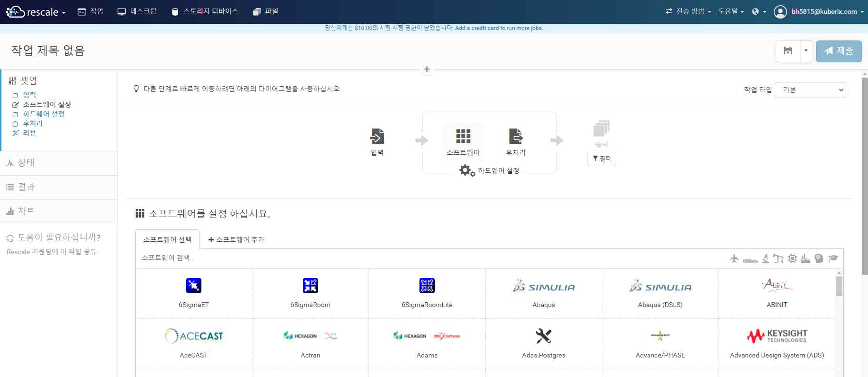
Task: Go to 입력 step in sidebar
Action: [30, 95]
